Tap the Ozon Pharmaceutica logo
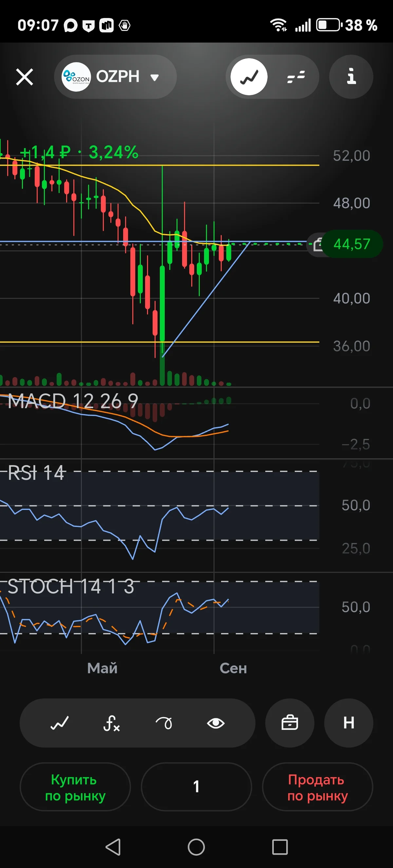 click(x=76, y=77)
